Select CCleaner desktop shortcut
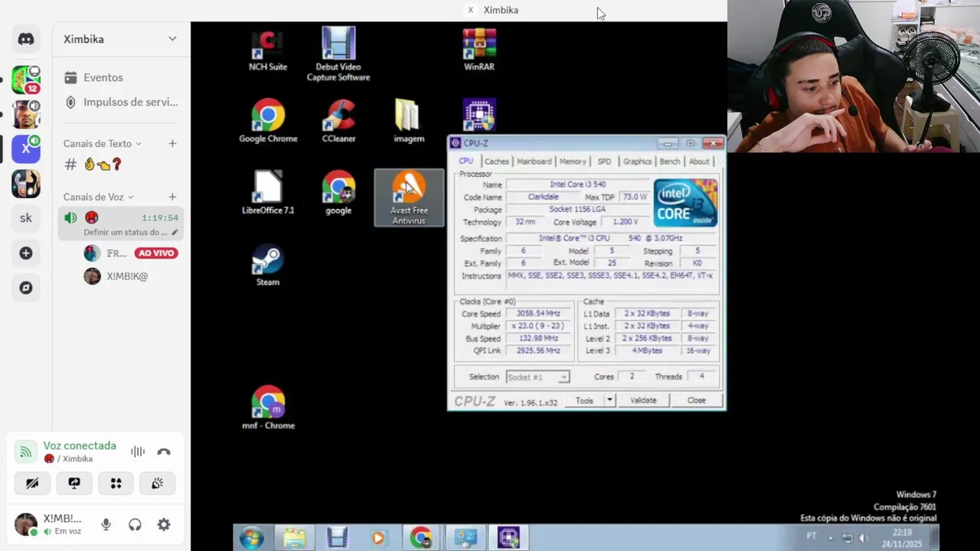980x551 pixels. pos(338,121)
